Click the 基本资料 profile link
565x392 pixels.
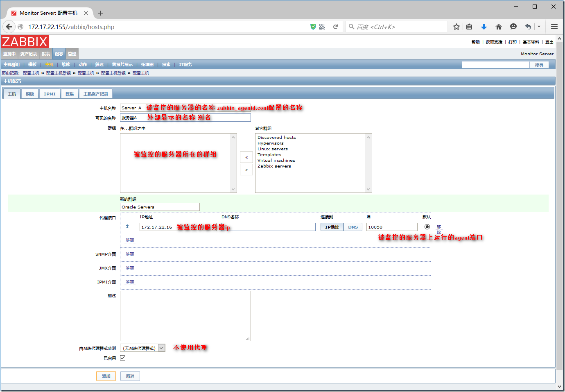(531, 42)
